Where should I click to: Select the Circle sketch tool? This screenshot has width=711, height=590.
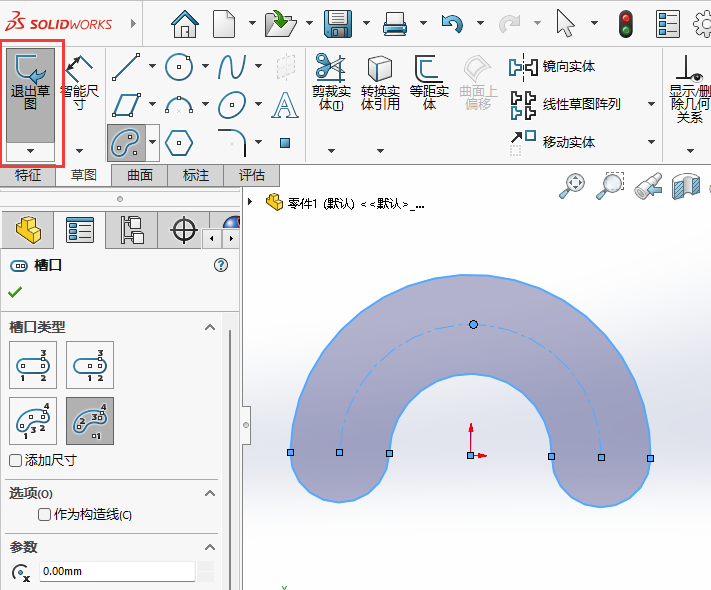tap(179, 67)
